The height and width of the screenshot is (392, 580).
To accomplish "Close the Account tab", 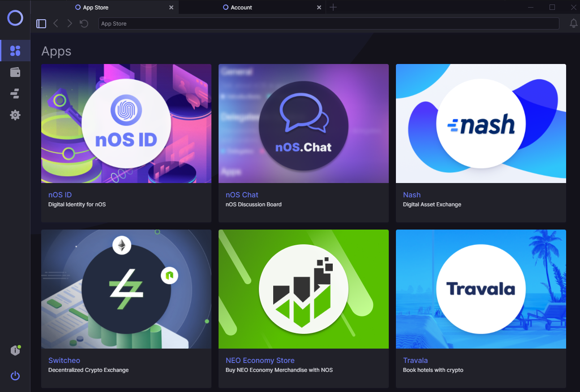I will click(319, 8).
